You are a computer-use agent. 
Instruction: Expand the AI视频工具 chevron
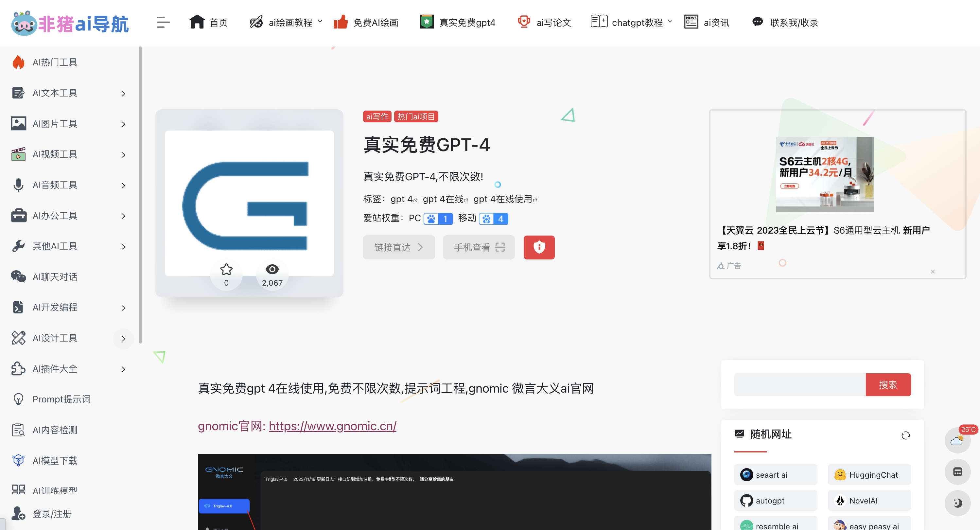124,155
